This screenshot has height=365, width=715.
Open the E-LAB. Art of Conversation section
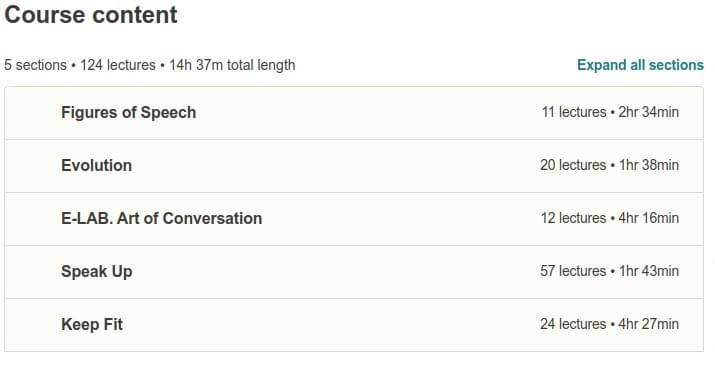click(x=354, y=219)
